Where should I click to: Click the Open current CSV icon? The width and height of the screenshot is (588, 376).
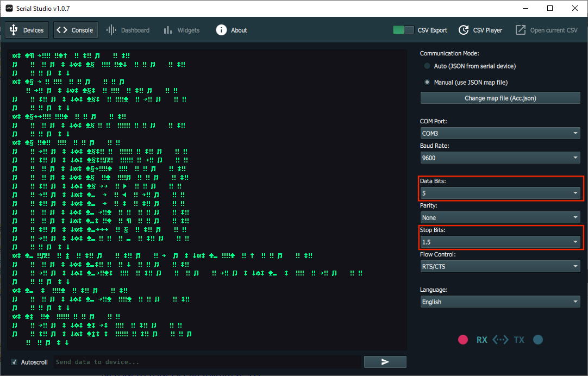pyautogui.click(x=546, y=30)
